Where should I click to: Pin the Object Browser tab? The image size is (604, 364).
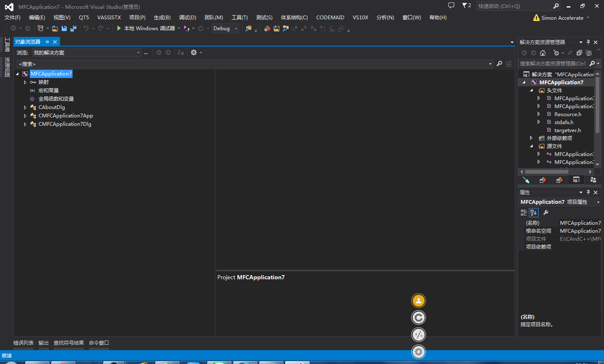coord(47,42)
